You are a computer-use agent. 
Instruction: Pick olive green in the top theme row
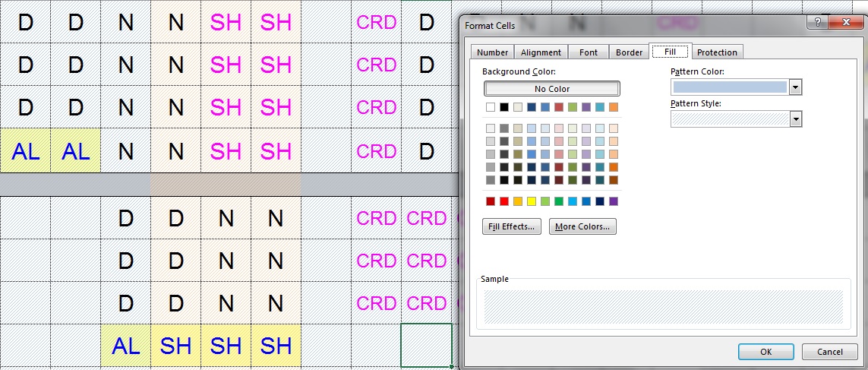(x=573, y=107)
